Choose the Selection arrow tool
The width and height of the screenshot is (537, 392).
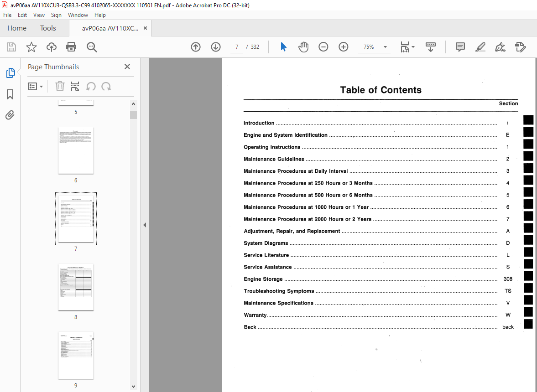(x=283, y=47)
